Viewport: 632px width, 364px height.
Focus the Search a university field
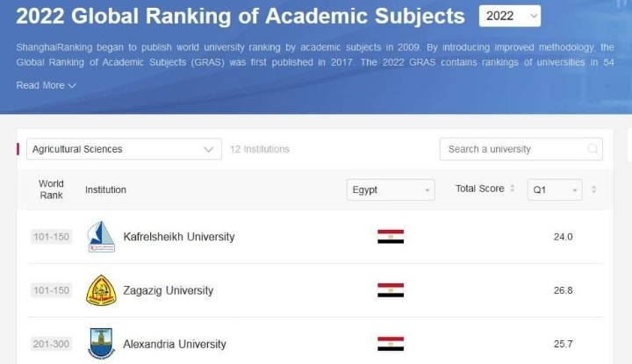513,149
